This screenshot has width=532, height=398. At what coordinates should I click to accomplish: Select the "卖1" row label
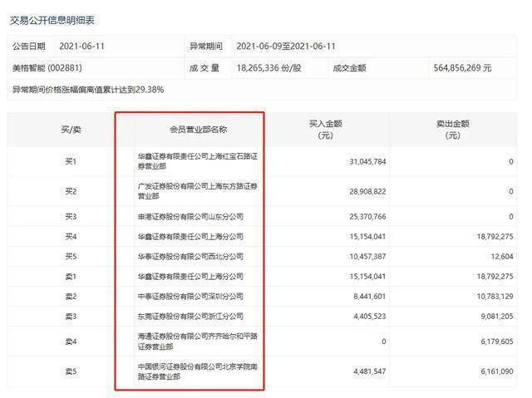pyautogui.click(x=71, y=277)
